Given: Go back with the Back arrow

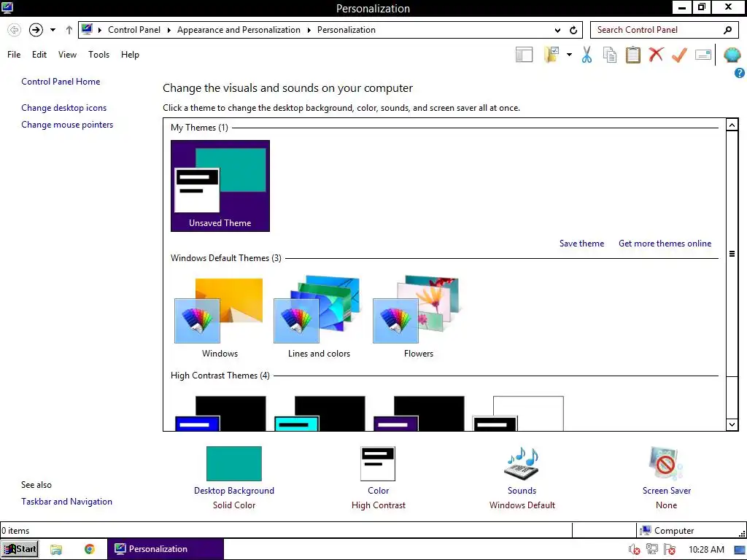Looking at the screenshot, I should tap(15, 30).
